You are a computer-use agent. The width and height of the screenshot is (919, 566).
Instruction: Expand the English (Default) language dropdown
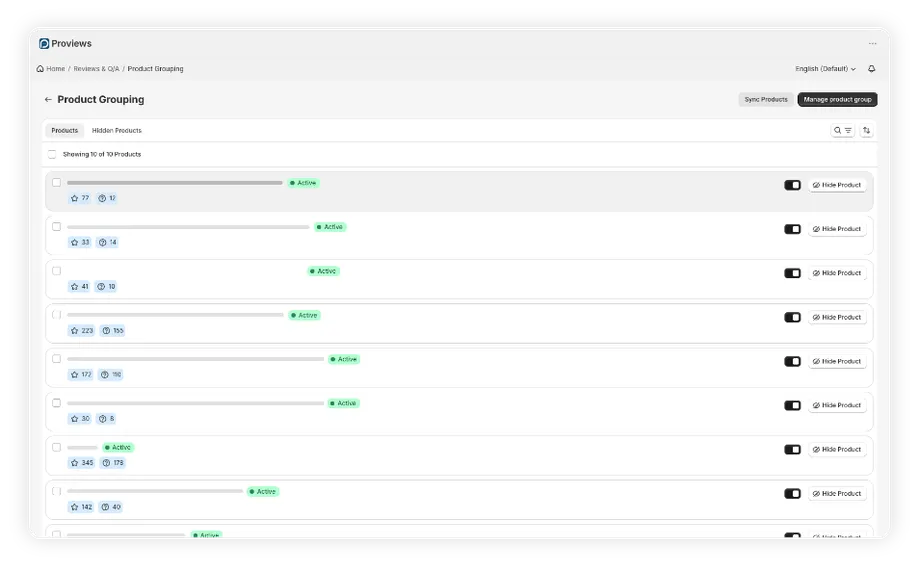tap(825, 69)
